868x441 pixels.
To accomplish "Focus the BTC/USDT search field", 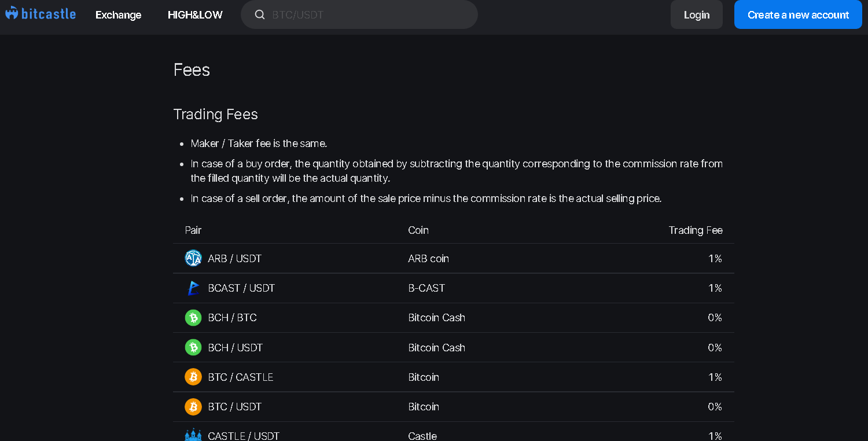I will (x=370, y=15).
